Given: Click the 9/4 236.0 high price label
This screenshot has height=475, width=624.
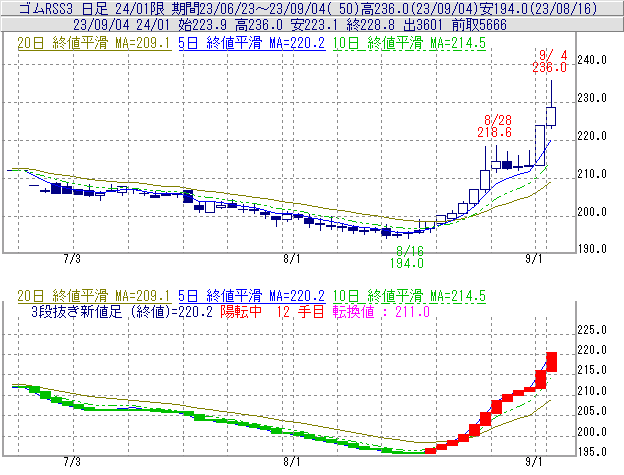Looking at the screenshot, I should (550, 61).
